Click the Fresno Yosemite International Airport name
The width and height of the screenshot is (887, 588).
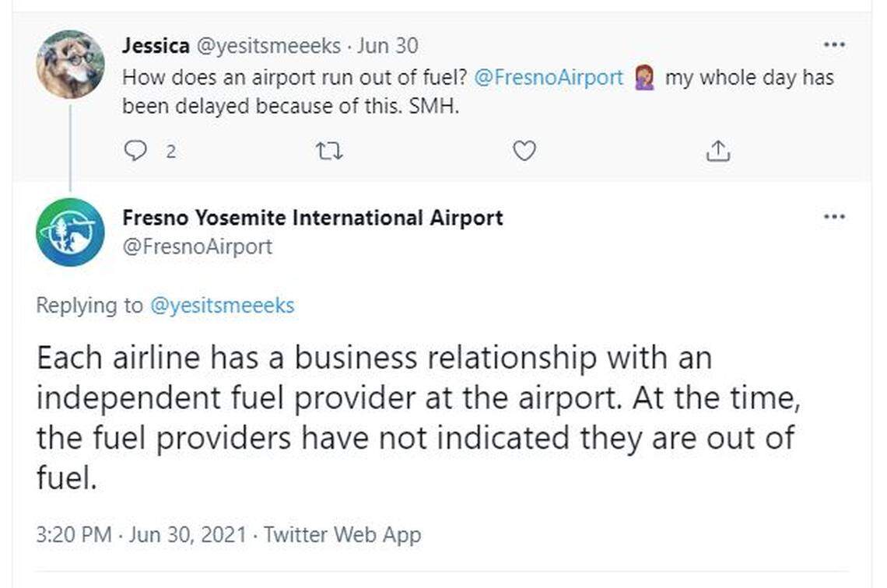[x=313, y=218]
